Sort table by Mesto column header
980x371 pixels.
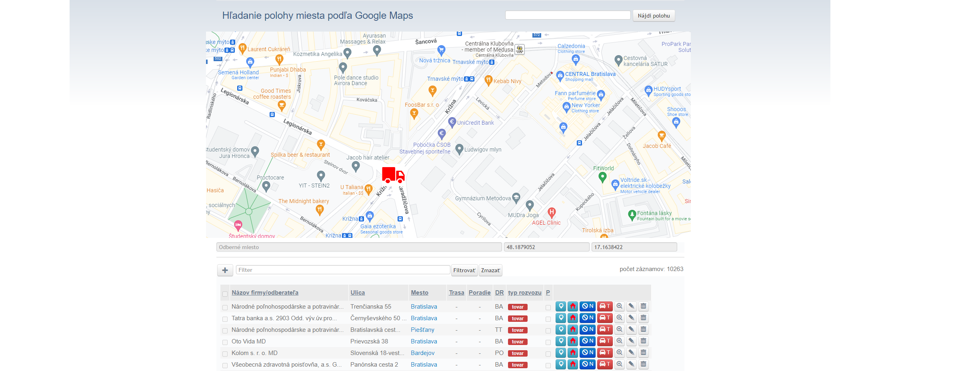(420, 293)
